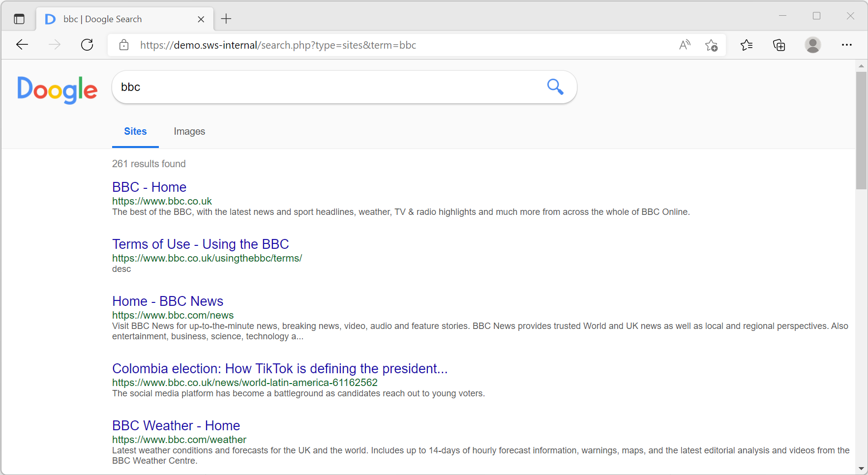Select the Sites tab
This screenshot has width=868, height=475.
(x=135, y=131)
